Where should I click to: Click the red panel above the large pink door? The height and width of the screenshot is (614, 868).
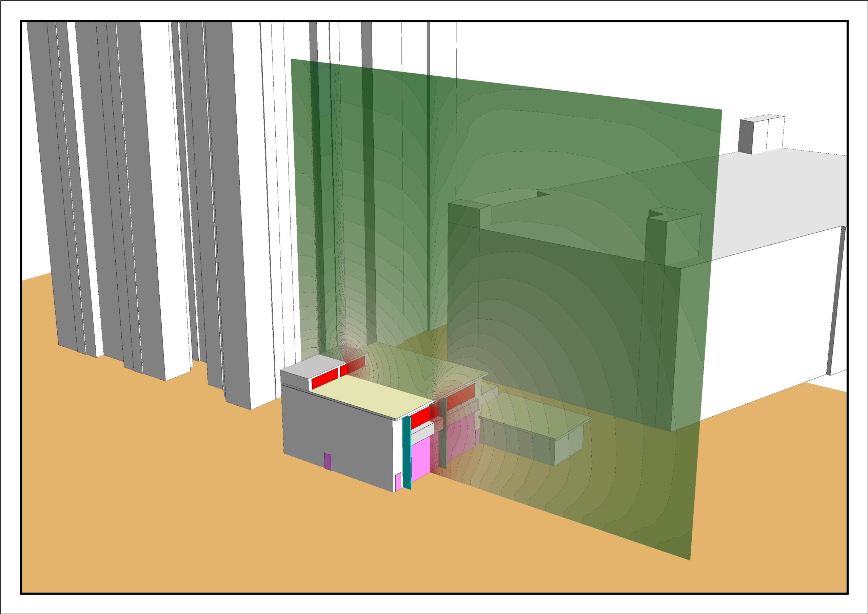(420, 418)
